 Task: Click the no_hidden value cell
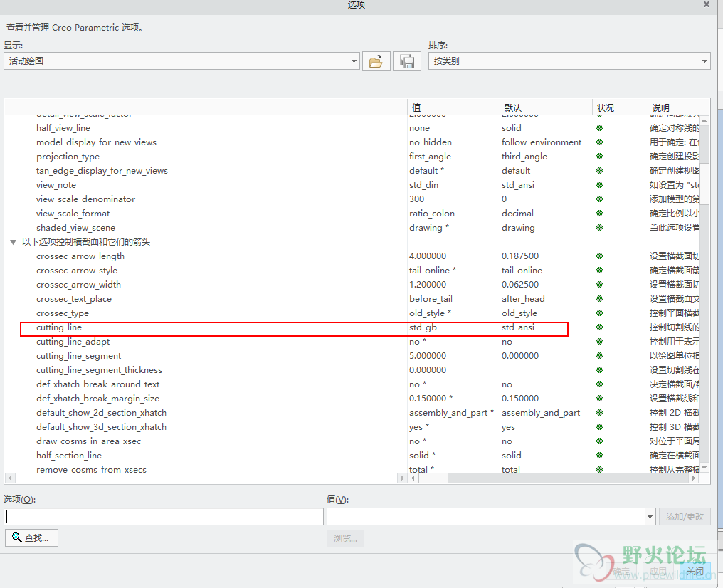[431, 142]
